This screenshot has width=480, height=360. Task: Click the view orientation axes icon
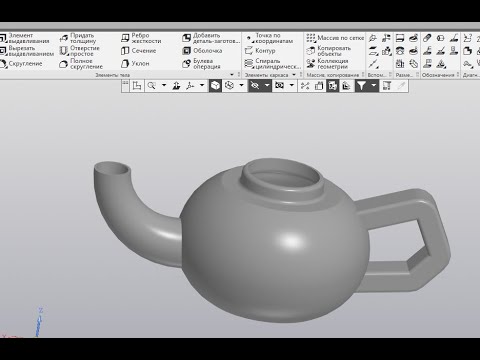tap(190, 86)
